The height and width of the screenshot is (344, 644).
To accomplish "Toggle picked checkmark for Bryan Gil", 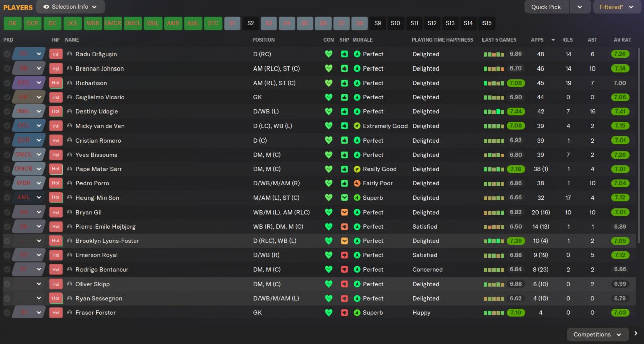I will [7, 212].
